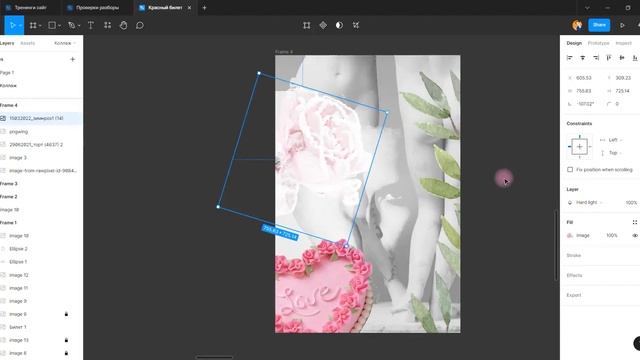Click Align right icon
This screenshot has height=360, width=640.
coord(596,58)
